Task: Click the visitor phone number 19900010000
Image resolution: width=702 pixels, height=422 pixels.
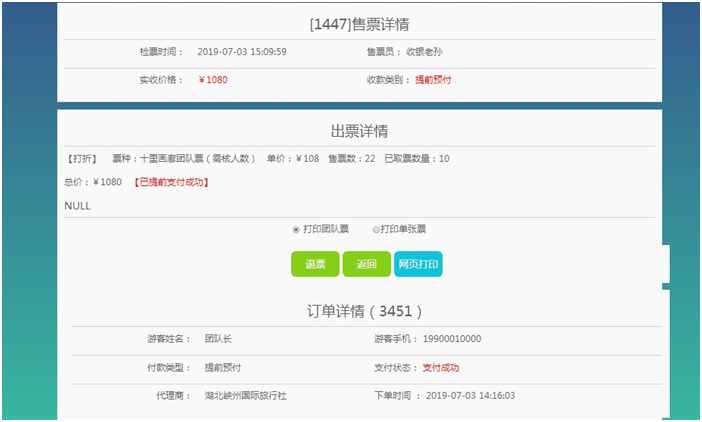Action: 450,339
